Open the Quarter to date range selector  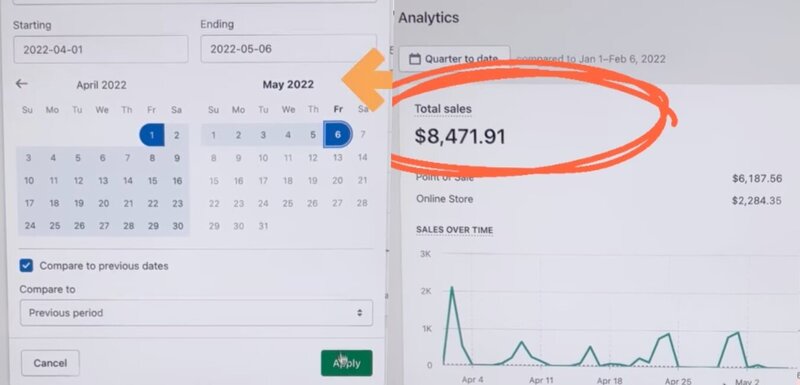pyautogui.click(x=454, y=59)
